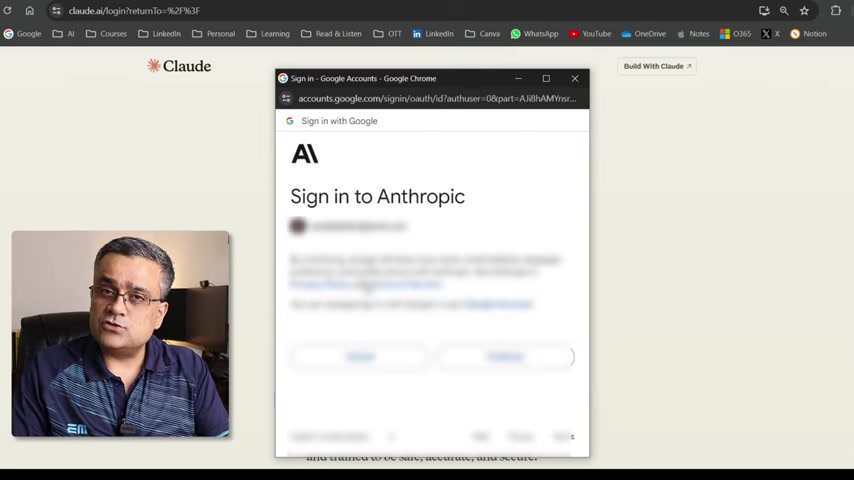854x480 pixels.
Task: Open the Canva bookmarks folder
Action: 483,34
